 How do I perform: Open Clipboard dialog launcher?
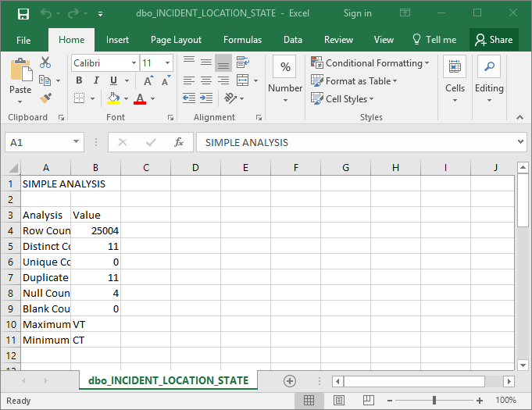tap(61, 118)
